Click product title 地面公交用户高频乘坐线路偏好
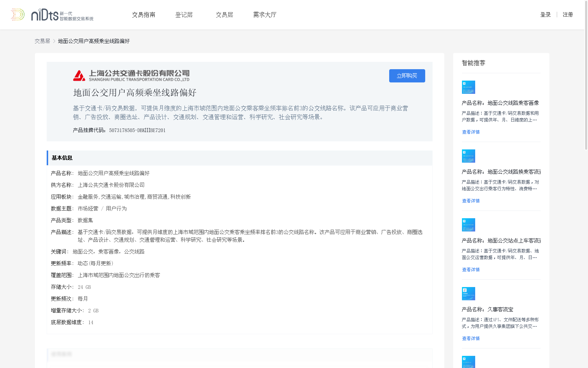The image size is (588, 368). coord(135,93)
